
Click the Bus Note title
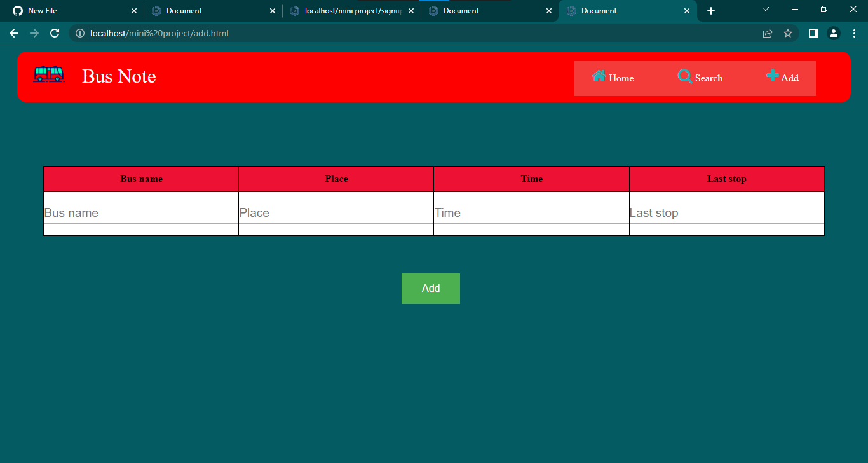coord(119,76)
